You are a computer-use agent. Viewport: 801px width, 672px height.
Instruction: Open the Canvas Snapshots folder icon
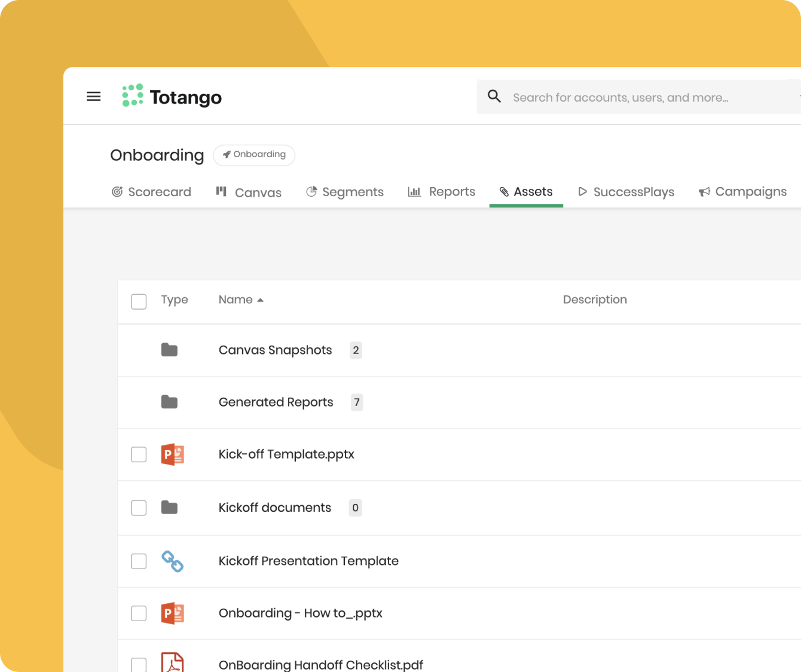(169, 350)
